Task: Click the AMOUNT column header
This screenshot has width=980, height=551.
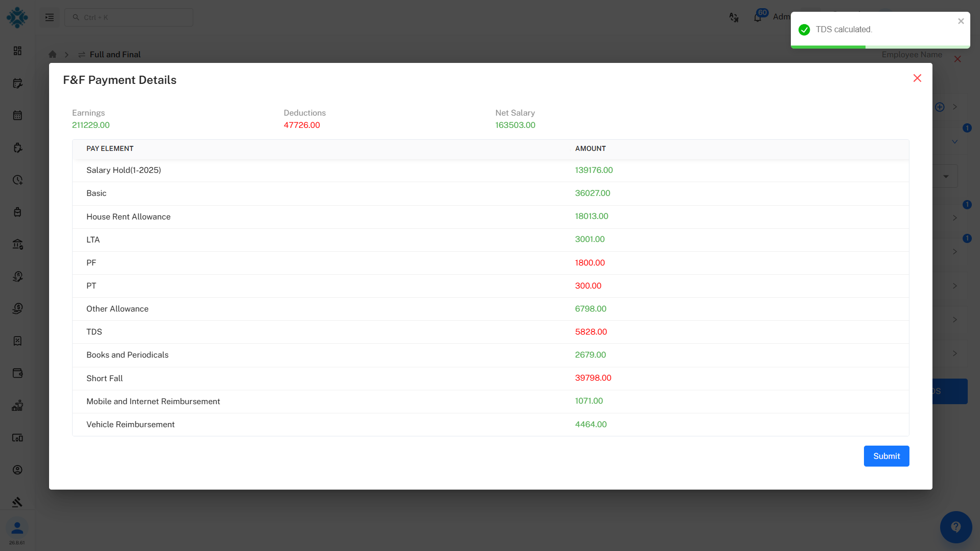Action: pos(590,148)
